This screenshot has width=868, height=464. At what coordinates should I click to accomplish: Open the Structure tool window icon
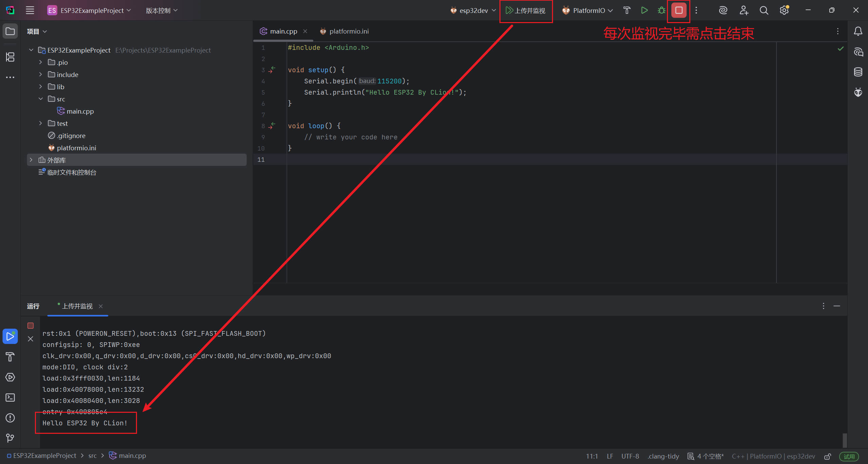tap(10, 57)
